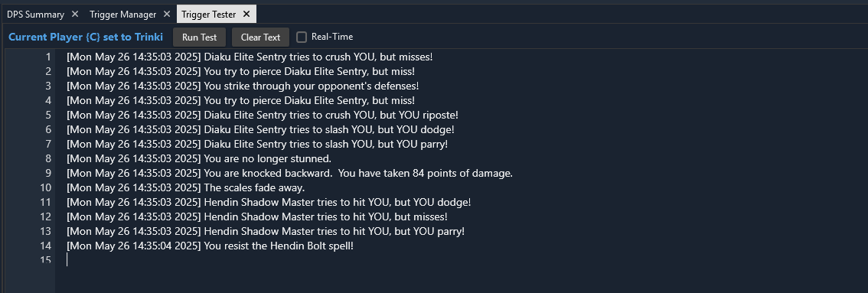The width and height of the screenshot is (868, 293).
Task: Click the line 5 riposte message
Action: pyautogui.click(x=263, y=115)
